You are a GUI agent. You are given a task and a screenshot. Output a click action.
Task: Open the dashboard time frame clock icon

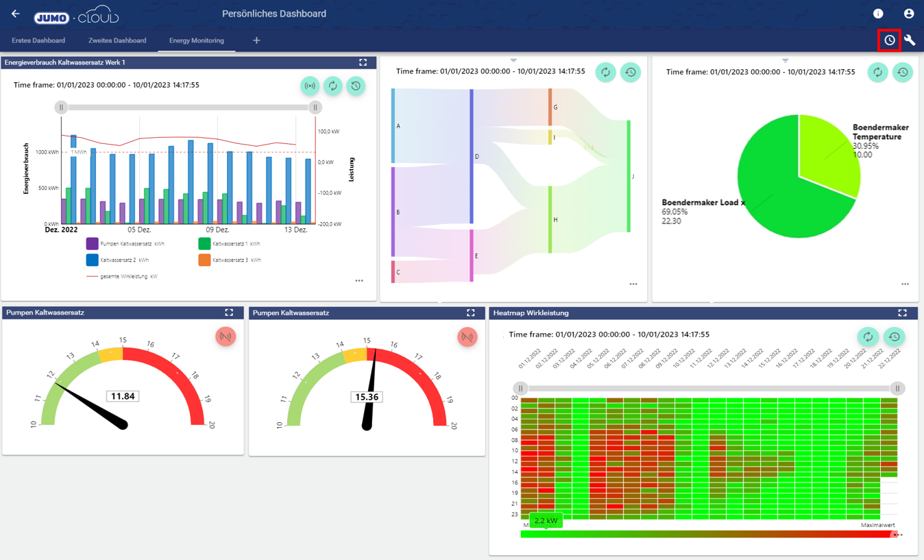pyautogui.click(x=890, y=40)
